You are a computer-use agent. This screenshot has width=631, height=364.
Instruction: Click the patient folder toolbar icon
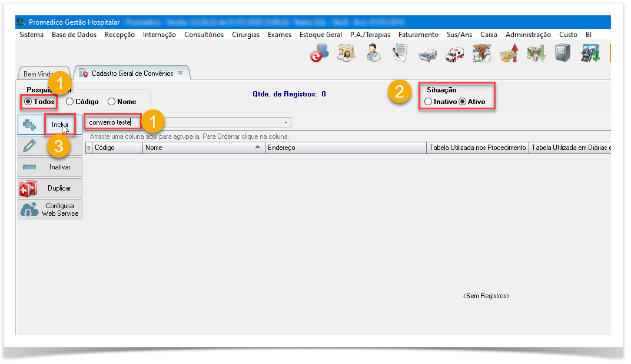pos(346,54)
